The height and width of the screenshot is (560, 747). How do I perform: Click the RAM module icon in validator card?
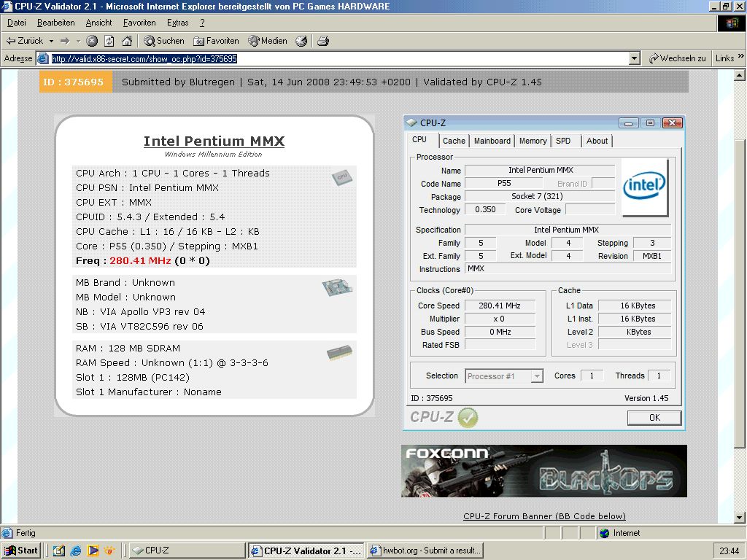tap(340, 353)
